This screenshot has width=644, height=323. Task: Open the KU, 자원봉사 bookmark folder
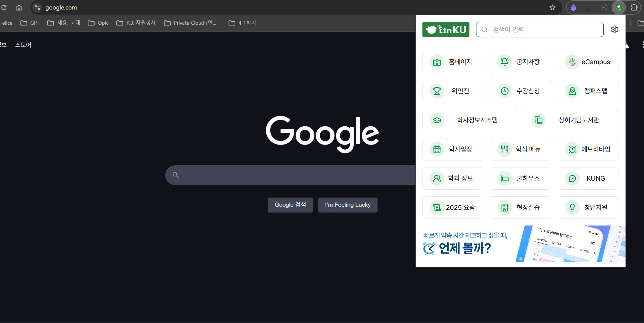pos(136,23)
